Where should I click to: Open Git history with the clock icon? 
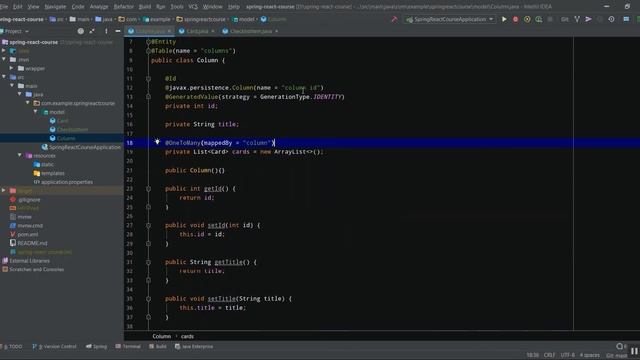click(611, 19)
